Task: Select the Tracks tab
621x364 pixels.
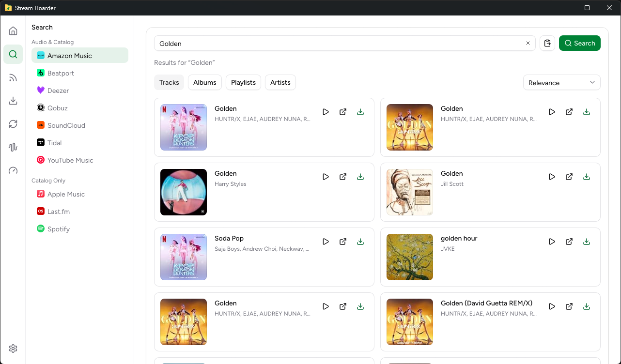Action: (169, 82)
